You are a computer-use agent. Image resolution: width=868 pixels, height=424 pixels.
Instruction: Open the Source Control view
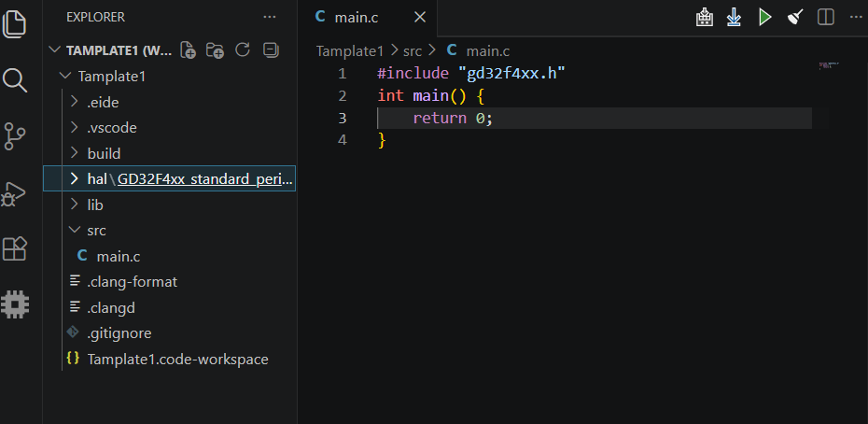[x=15, y=137]
